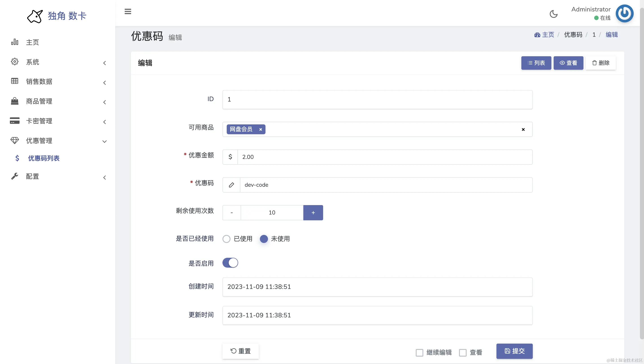Screen dimensions: 644x364
Task: Click the 卡密管理 card icon
Action: tap(15, 121)
